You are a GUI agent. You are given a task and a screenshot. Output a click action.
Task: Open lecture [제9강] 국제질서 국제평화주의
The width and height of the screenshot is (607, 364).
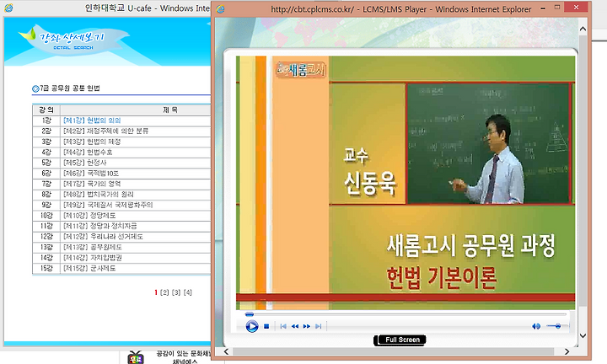108,205
